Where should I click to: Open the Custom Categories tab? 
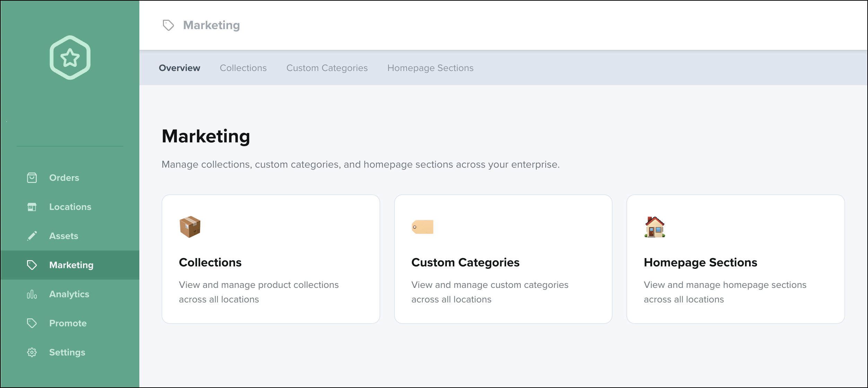point(327,68)
